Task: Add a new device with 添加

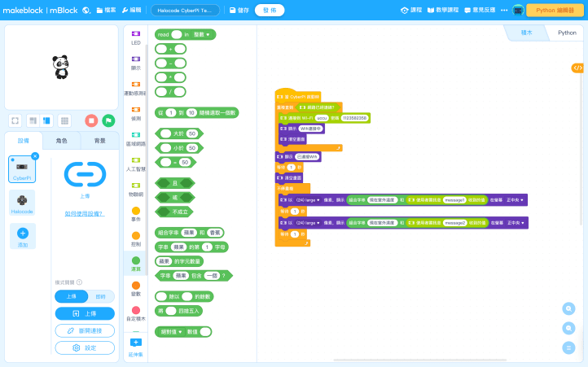Action: coord(21,236)
